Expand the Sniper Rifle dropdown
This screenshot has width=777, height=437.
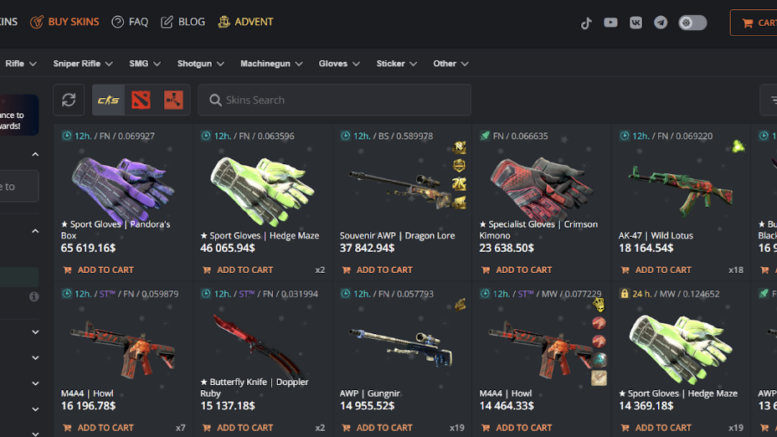[x=83, y=63]
